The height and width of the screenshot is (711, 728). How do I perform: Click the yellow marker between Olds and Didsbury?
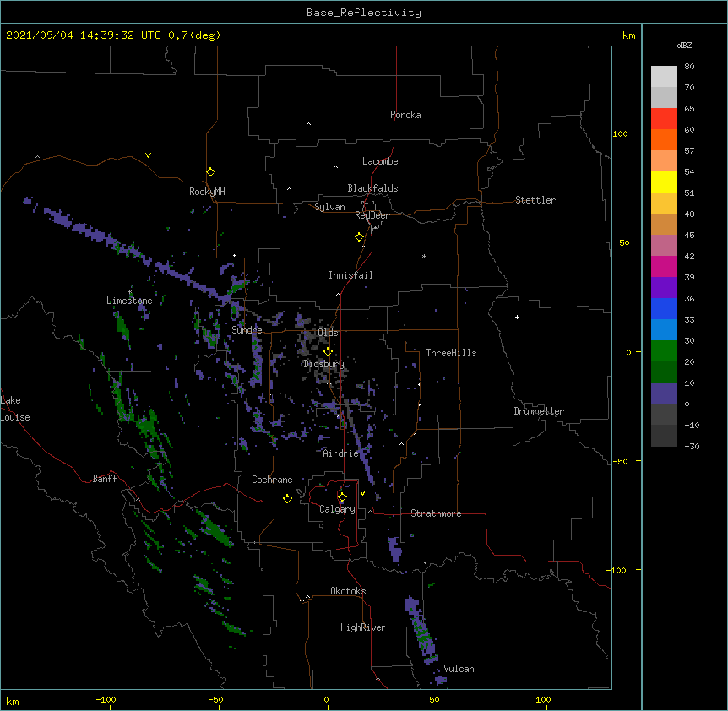[328, 352]
